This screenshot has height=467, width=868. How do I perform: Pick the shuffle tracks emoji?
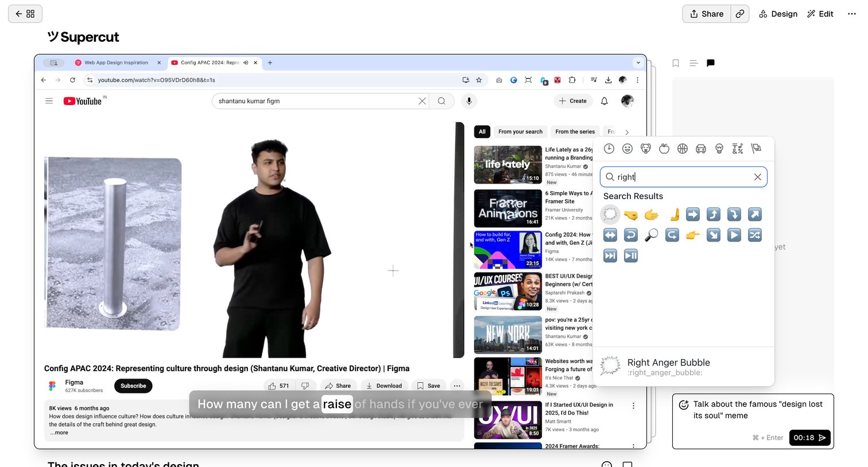coord(755,235)
